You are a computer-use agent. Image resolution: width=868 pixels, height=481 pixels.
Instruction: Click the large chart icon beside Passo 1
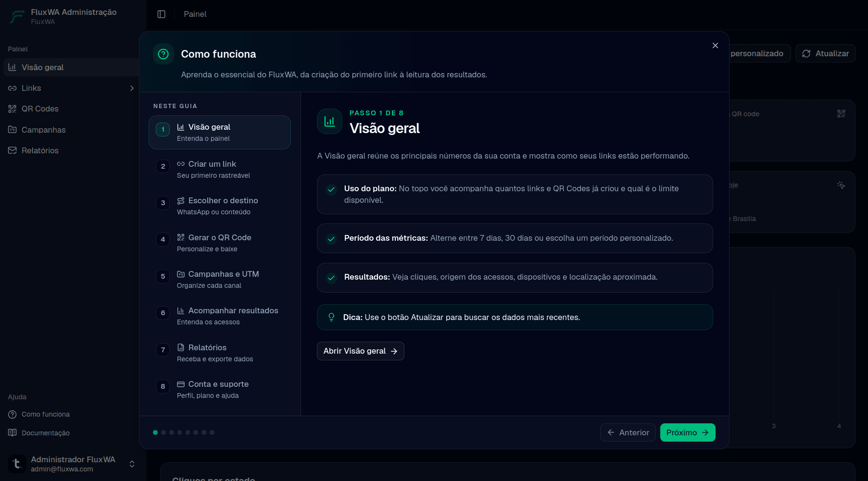tap(329, 122)
